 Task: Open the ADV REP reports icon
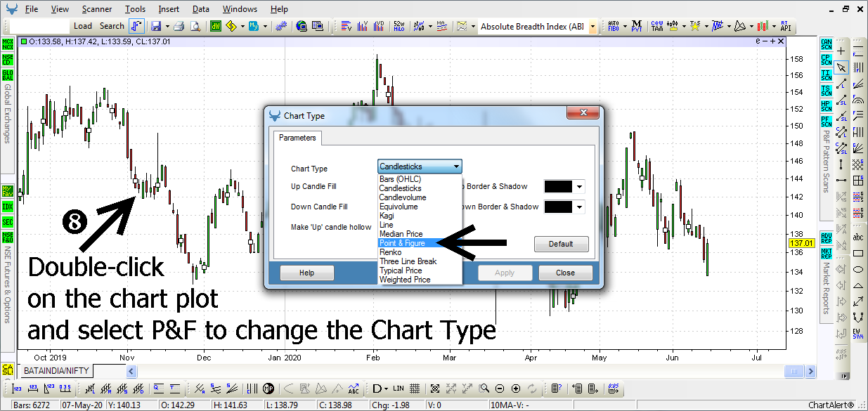[x=826, y=237]
